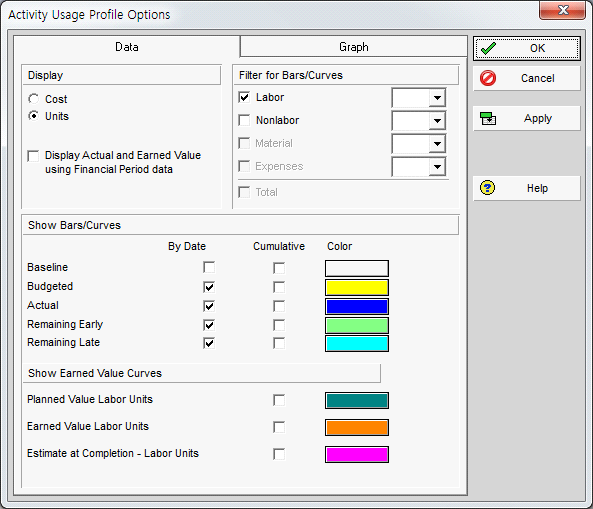
Task: Check Baseline By Date checkbox
Action: (x=209, y=267)
